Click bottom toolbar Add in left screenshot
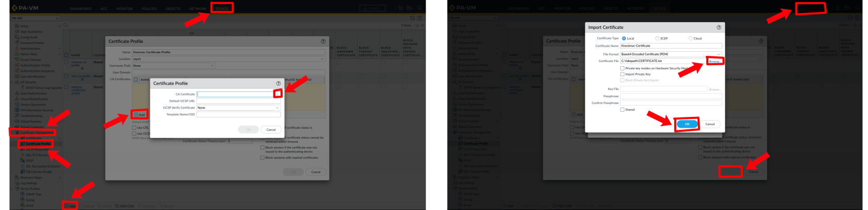The width and height of the screenshot is (868, 210). tap(70, 206)
